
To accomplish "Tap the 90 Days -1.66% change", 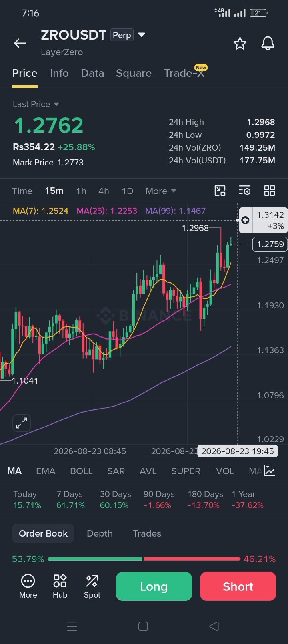I will click(159, 500).
